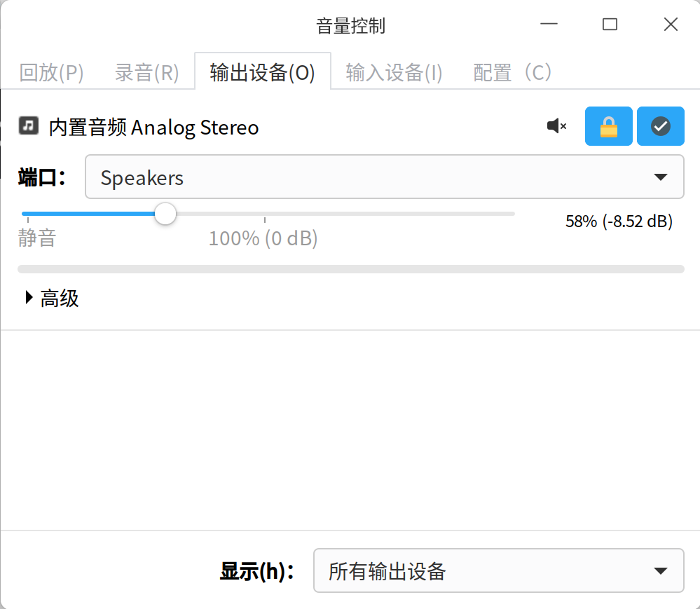Image resolution: width=700 pixels, height=609 pixels.
Task: Click the 静音 slider mark label
Action: click(x=37, y=238)
